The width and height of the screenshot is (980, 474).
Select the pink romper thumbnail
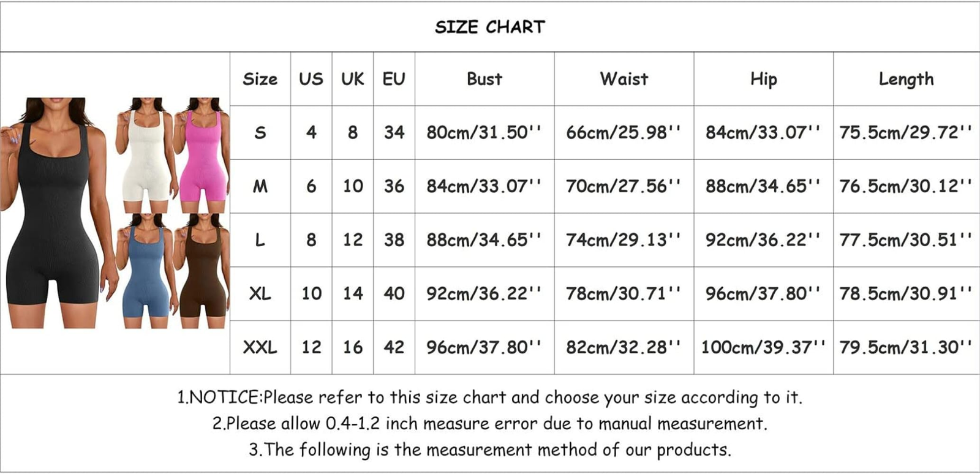pos(202,156)
